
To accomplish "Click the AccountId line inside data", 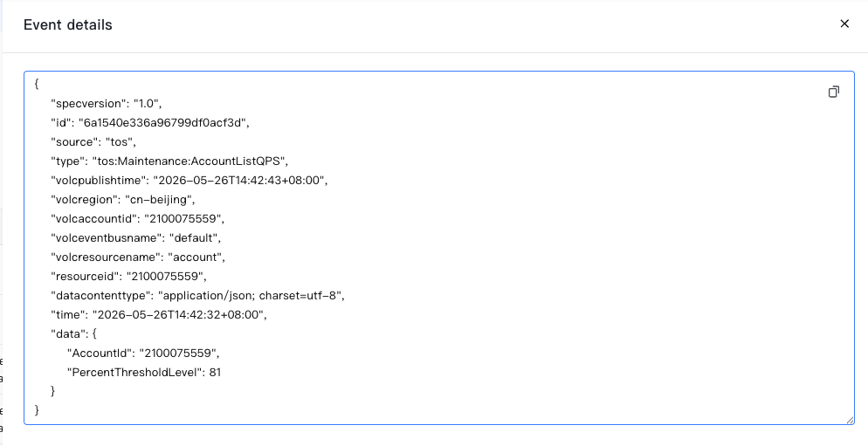I will [x=143, y=353].
